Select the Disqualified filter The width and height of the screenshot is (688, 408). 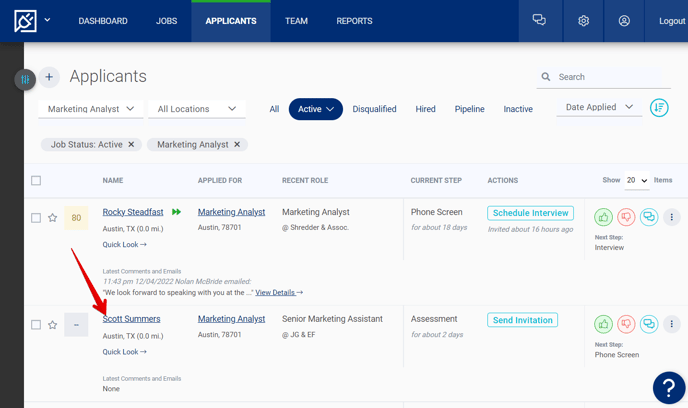374,109
